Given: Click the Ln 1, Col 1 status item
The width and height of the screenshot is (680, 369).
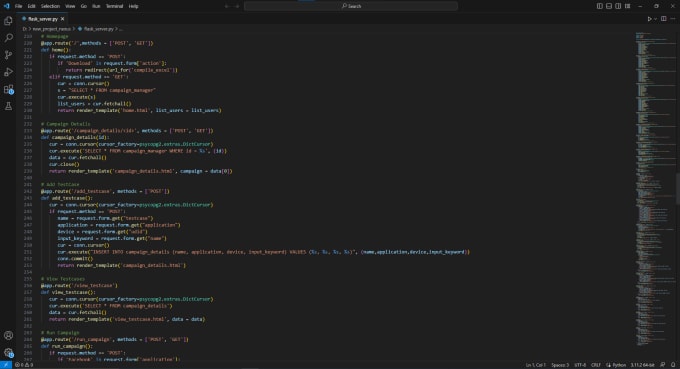Looking at the screenshot, I should tap(536, 365).
